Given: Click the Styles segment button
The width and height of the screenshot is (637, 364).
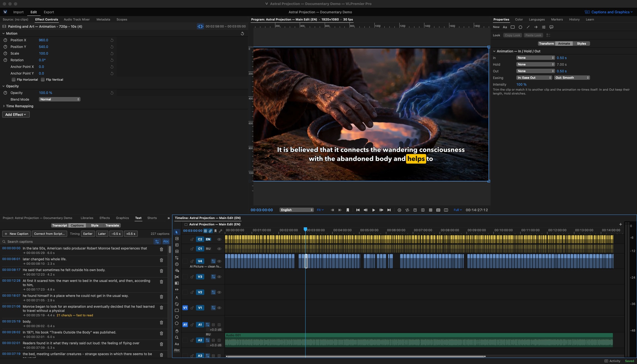Looking at the screenshot, I should point(581,44).
